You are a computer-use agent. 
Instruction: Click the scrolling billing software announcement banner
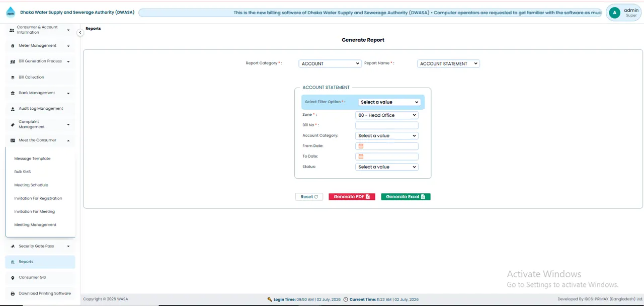pyautogui.click(x=370, y=13)
